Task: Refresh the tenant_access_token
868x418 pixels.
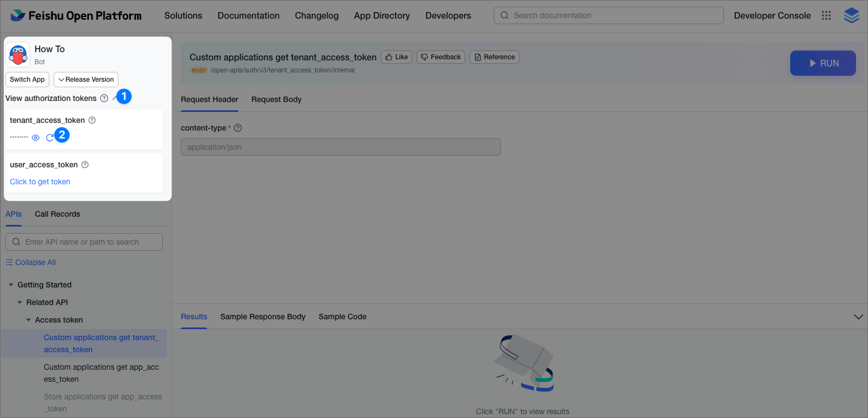Action: [x=50, y=138]
